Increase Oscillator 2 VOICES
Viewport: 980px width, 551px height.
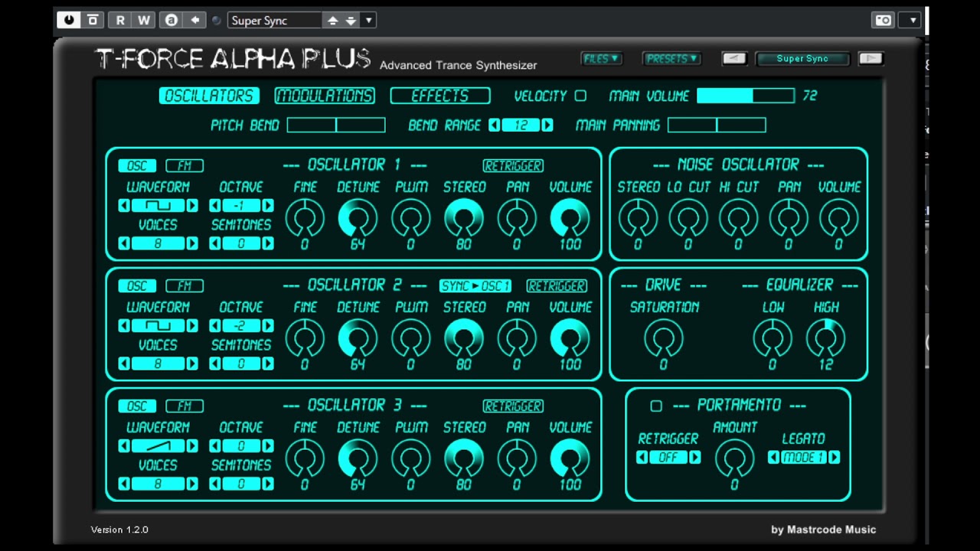pos(192,364)
